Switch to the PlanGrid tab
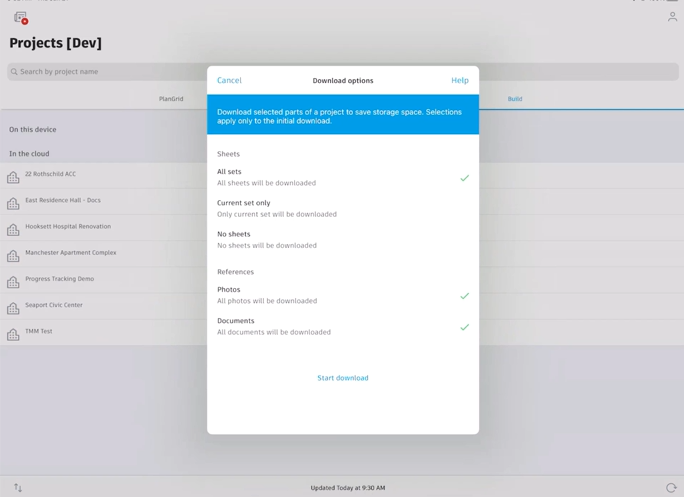Viewport: 684px width, 497px height. coord(171,99)
